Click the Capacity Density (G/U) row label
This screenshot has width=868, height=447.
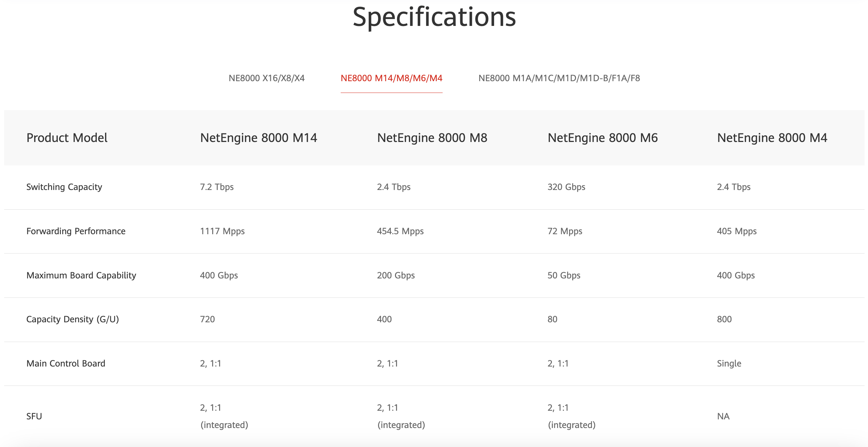coord(73,319)
